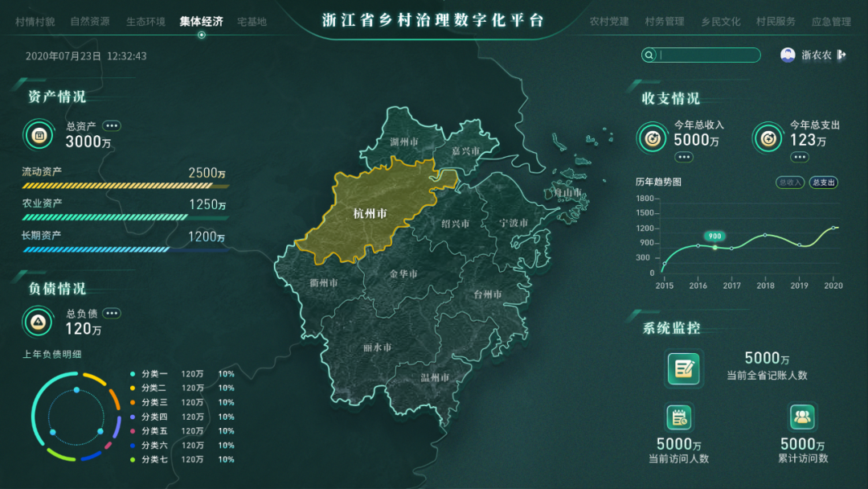
Task: Toggle the 总支出 chart series
Action: 823,183
